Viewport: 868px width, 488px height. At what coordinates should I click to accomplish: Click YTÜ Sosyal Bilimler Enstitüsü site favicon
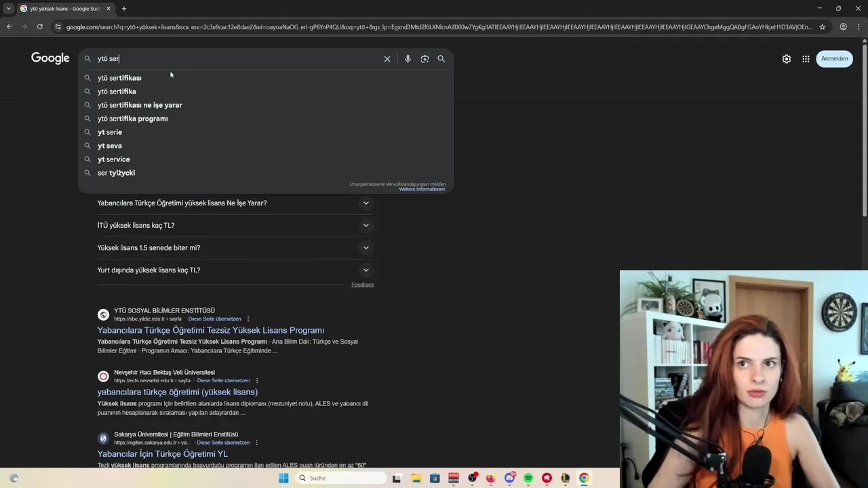(103, 314)
